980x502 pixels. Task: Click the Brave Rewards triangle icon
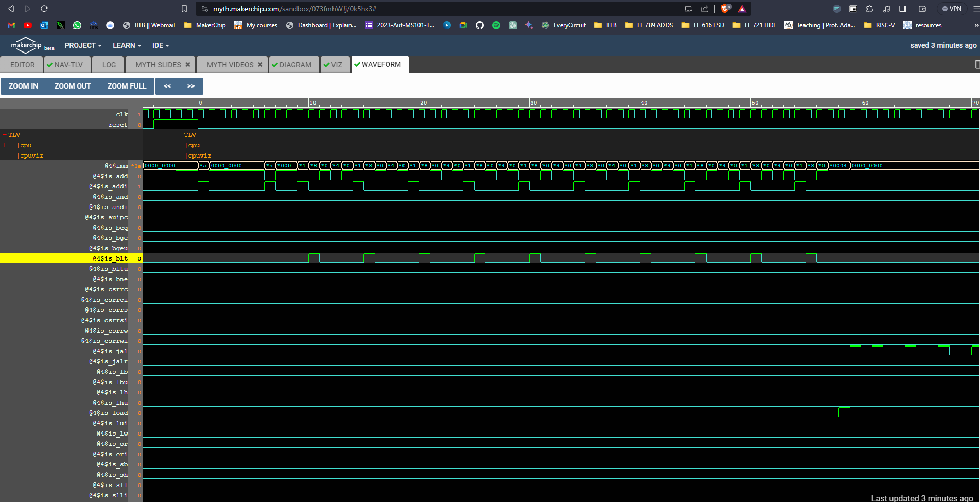[x=742, y=9]
